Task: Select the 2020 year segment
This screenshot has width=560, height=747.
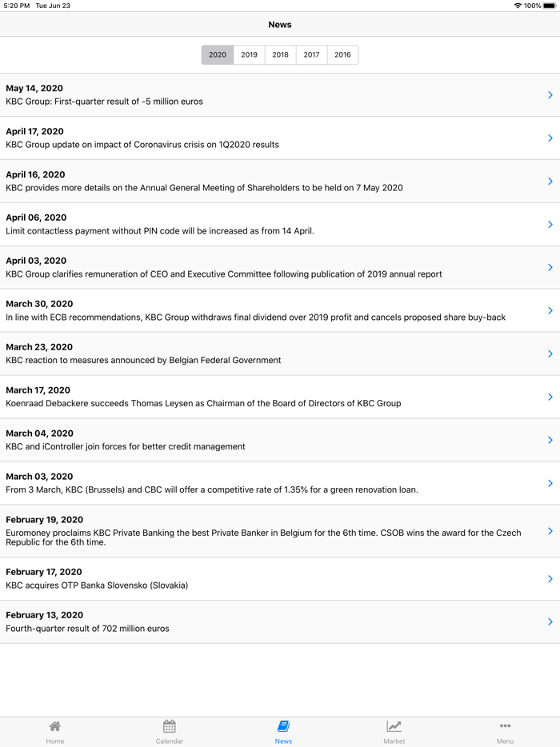Action: [218, 55]
